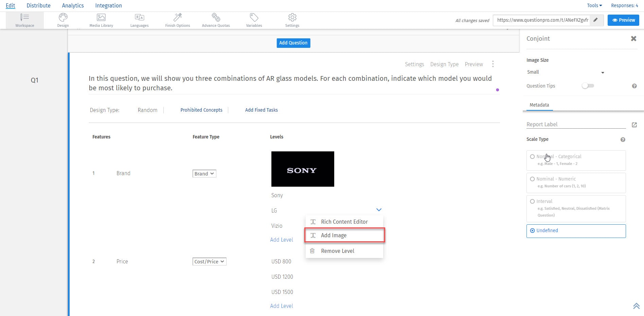Open the Media Library icon
The width and height of the screenshot is (644, 316).
click(101, 18)
